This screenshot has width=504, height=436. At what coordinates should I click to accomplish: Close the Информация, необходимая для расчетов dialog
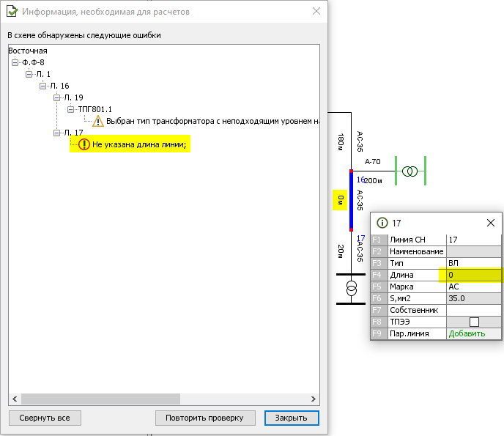316,11
